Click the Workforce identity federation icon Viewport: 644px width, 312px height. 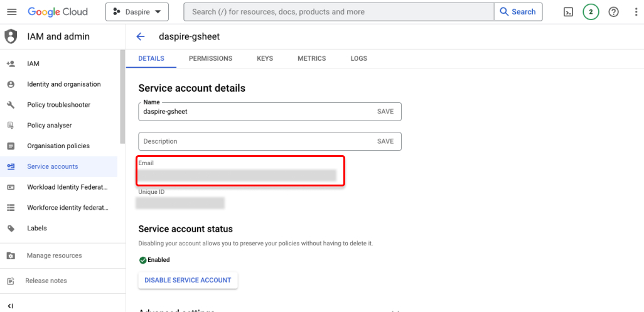pos(11,208)
